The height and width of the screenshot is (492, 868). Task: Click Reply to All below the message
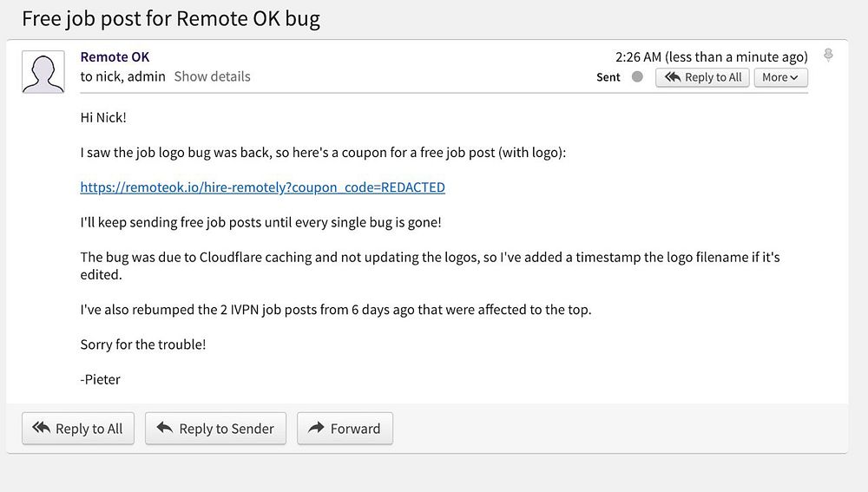[x=78, y=428]
